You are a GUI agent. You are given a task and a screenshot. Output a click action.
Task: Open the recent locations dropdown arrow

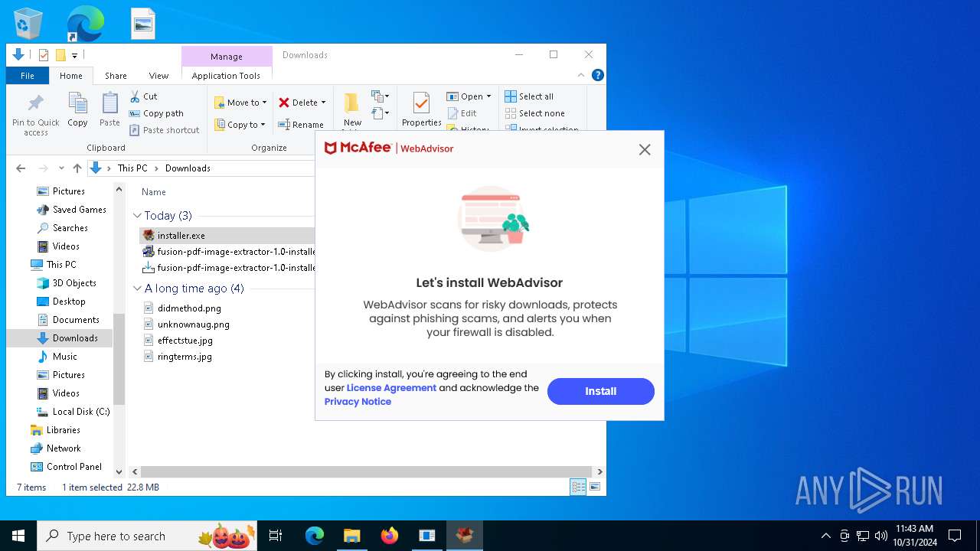coord(60,168)
